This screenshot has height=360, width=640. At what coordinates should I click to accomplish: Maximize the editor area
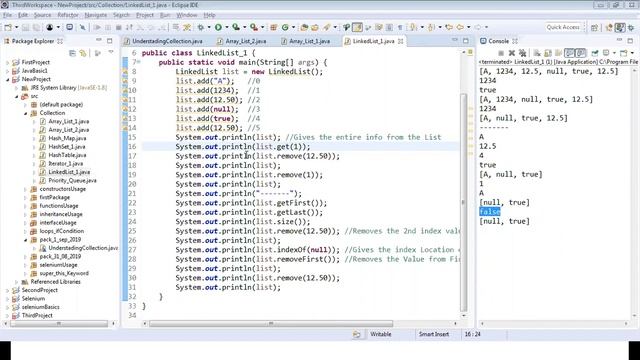466,40
